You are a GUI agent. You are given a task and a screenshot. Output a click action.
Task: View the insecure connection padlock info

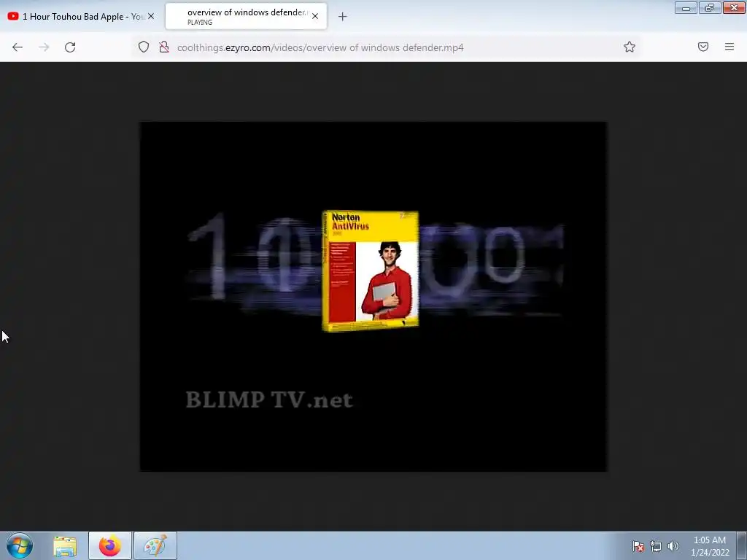(164, 47)
